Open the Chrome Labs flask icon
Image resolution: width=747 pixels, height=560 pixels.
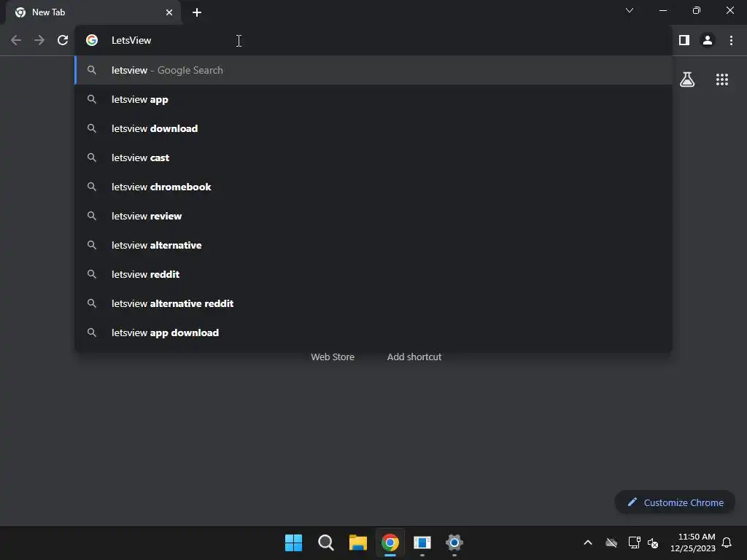click(x=687, y=79)
